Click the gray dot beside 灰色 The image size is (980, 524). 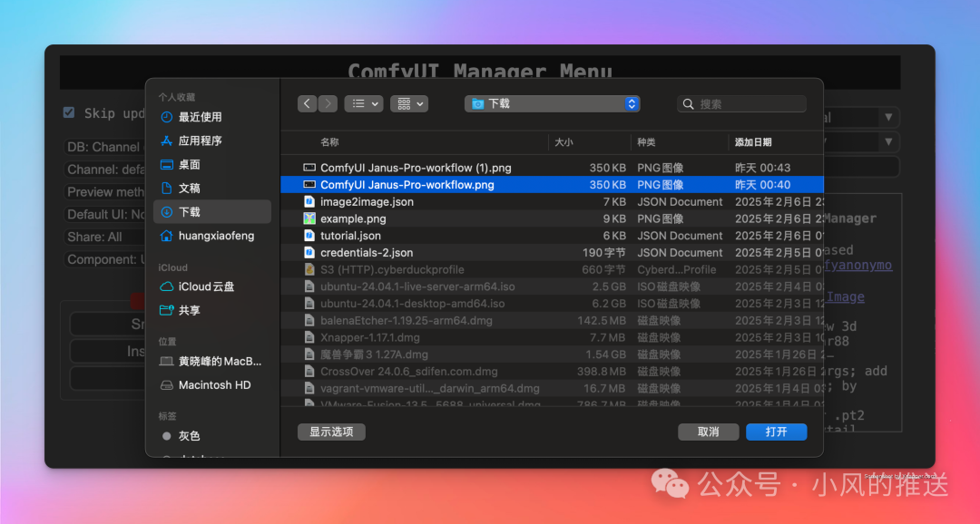click(166, 436)
